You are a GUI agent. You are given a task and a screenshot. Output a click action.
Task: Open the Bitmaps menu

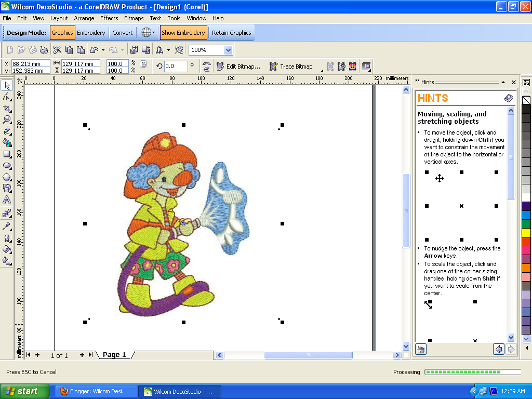[x=134, y=18]
